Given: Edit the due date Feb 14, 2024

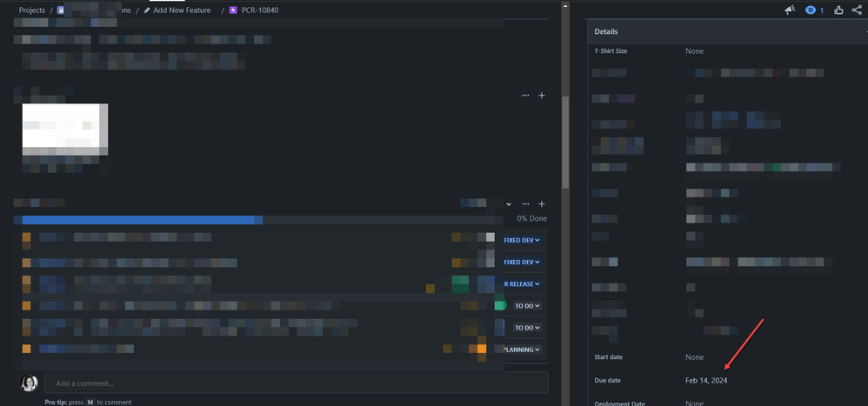Looking at the screenshot, I should coord(706,381).
